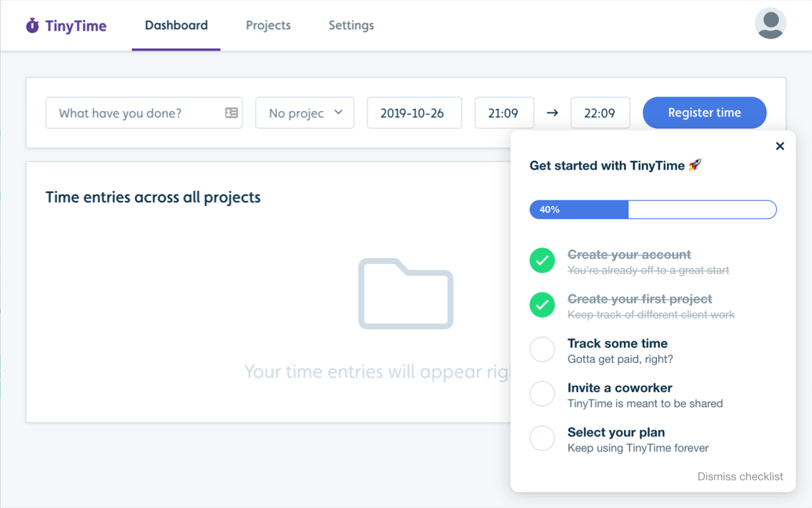Open the Select your plan step
Image resolution: width=812 pixels, height=508 pixels.
coord(616,432)
